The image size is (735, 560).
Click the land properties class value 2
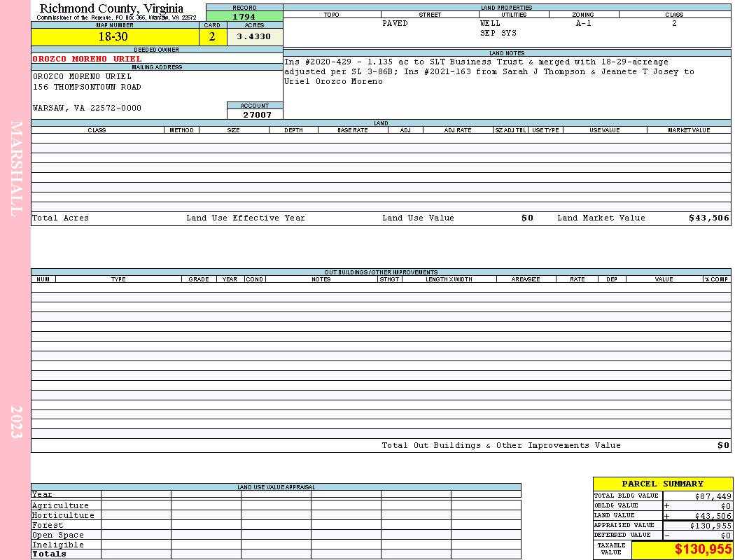pyautogui.click(x=674, y=23)
